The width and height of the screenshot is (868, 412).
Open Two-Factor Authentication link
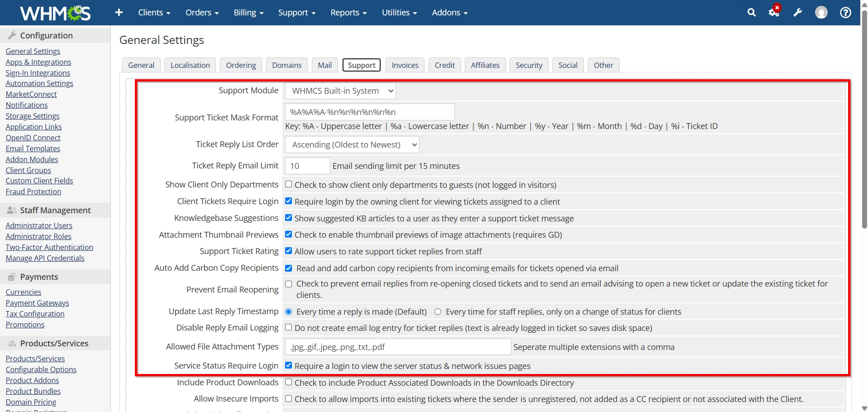point(49,247)
